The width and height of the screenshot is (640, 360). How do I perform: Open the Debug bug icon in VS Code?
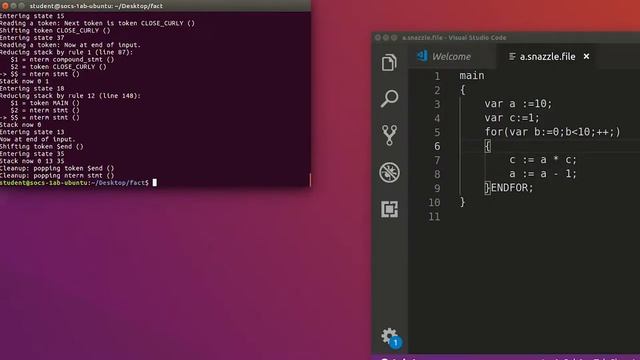tap(389, 172)
